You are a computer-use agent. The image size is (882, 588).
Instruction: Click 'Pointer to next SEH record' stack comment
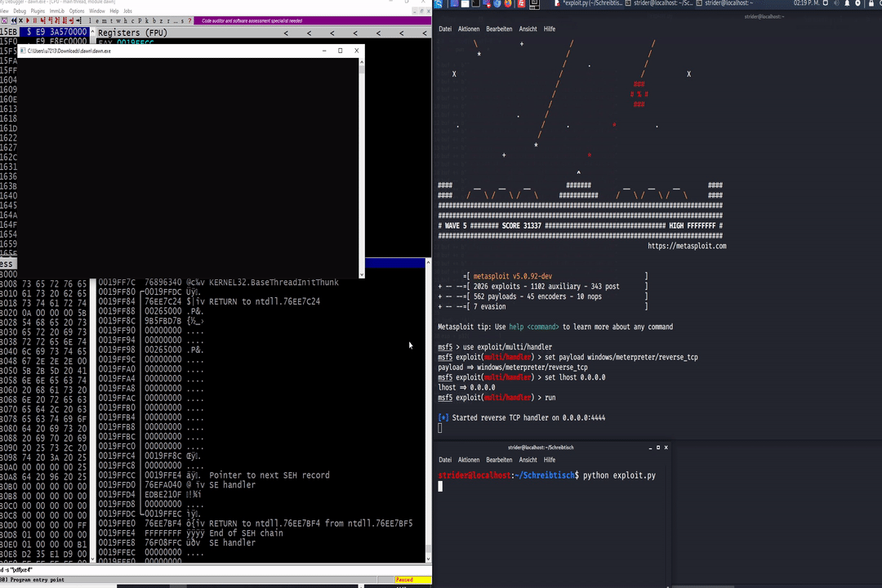(x=269, y=475)
